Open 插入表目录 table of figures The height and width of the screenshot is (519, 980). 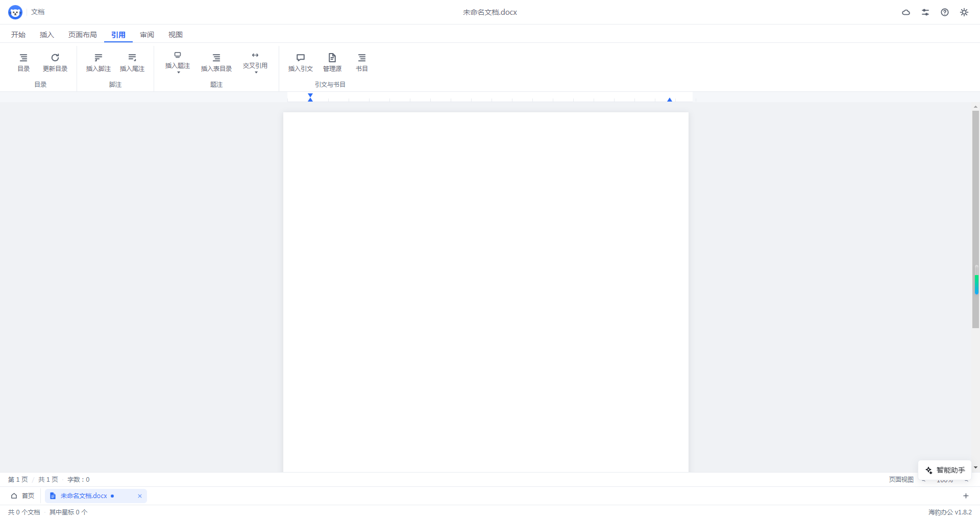coord(216,62)
